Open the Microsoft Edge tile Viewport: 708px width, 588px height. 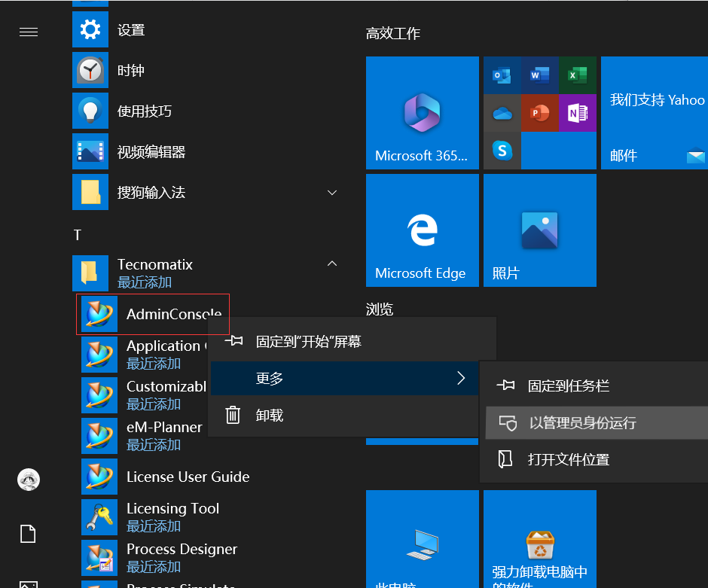point(423,230)
